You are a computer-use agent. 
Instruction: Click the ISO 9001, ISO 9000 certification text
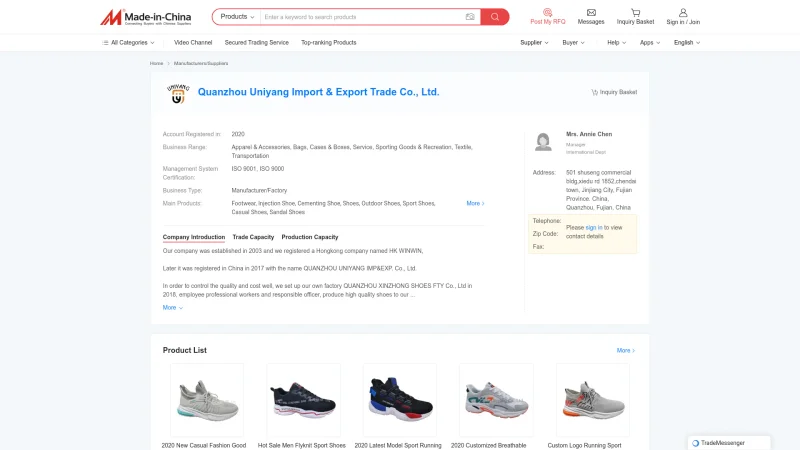(x=258, y=169)
